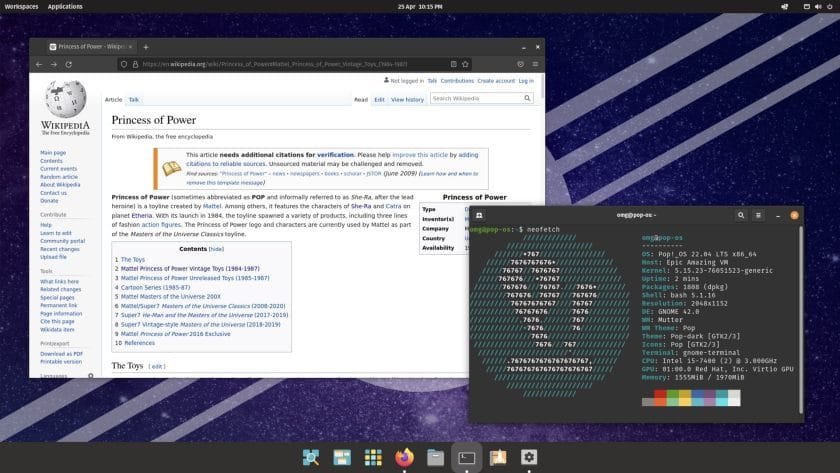
Task: Click the Create account link
Action: [x=496, y=81]
